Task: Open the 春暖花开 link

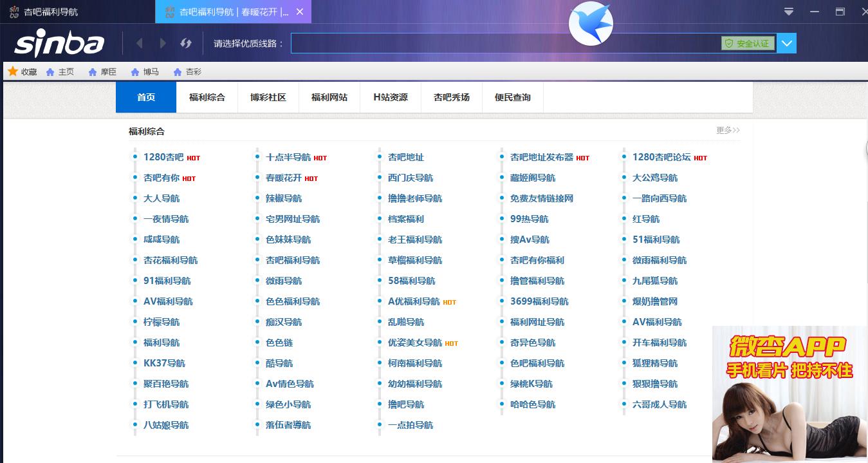Action: [x=284, y=178]
